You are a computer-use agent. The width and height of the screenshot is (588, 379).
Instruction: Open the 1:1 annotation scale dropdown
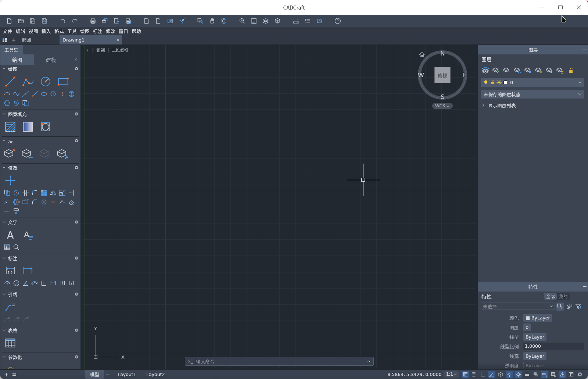coord(451,374)
